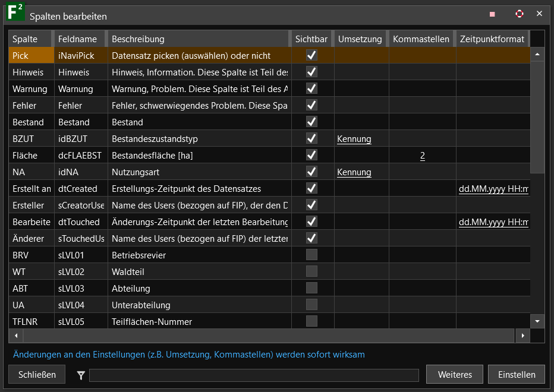This screenshot has width=554, height=392.
Task: Enable Sichtbar checkbox for BRV row
Action: pyautogui.click(x=311, y=255)
